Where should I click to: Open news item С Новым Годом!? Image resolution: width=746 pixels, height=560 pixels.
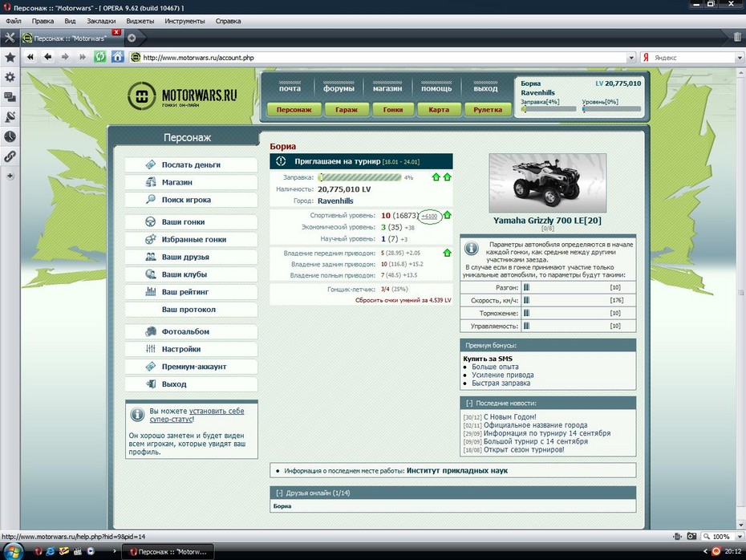pos(509,416)
